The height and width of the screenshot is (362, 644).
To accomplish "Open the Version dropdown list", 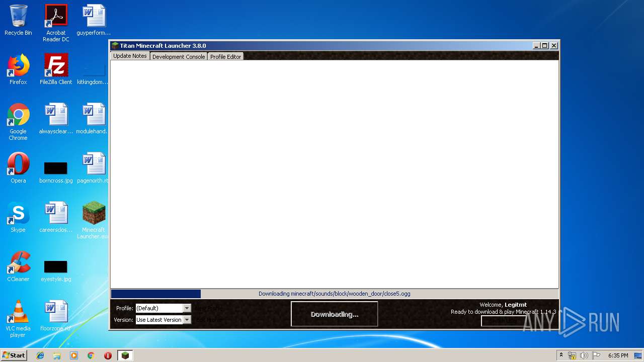I will coord(187,320).
